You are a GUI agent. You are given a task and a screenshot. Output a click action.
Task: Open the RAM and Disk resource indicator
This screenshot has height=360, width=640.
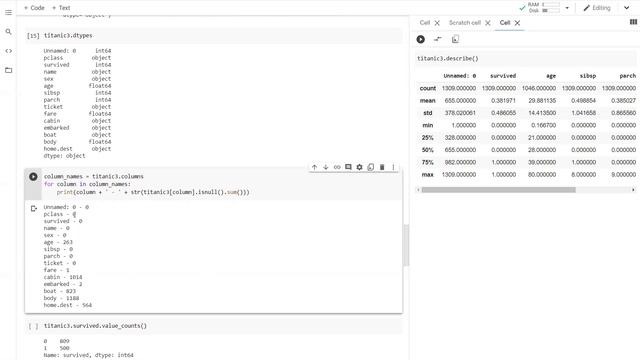pos(544,7)
